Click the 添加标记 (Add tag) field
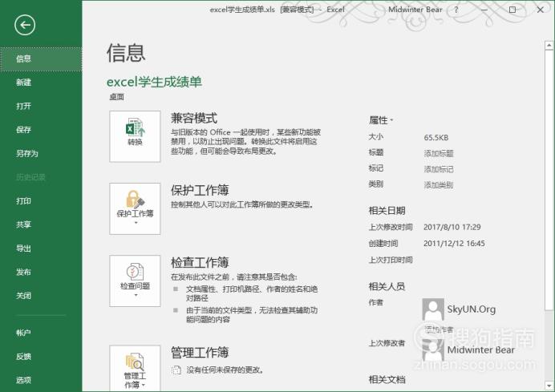 click(439, 169)
